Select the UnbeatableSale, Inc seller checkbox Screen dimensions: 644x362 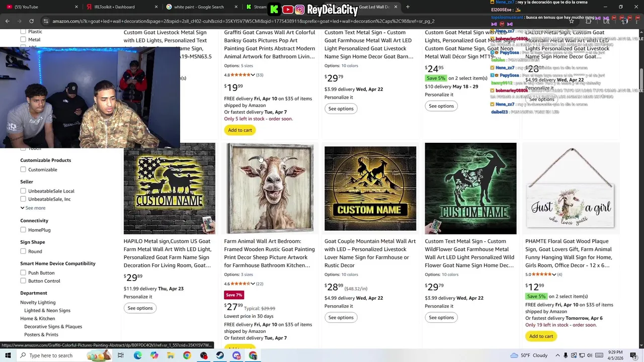pyautogui.click(x=23, y=199)
